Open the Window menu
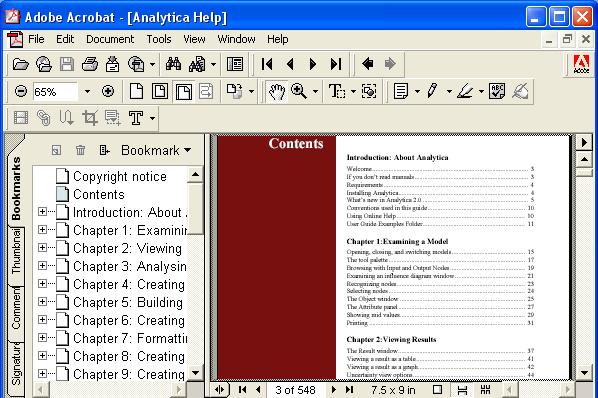This screenshot has height=398, width=598. pyautogui.click(x=236, y=39)
